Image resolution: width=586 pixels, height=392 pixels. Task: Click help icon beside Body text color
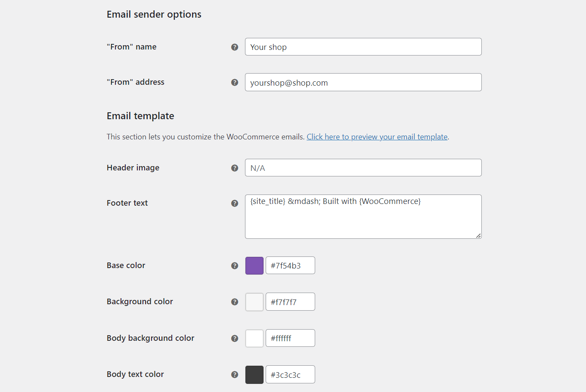coord(235,374)
